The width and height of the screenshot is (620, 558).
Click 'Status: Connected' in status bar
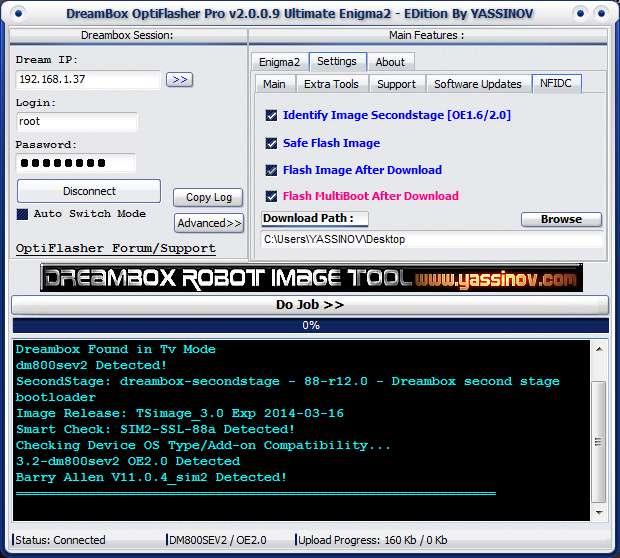click(60, 540)
